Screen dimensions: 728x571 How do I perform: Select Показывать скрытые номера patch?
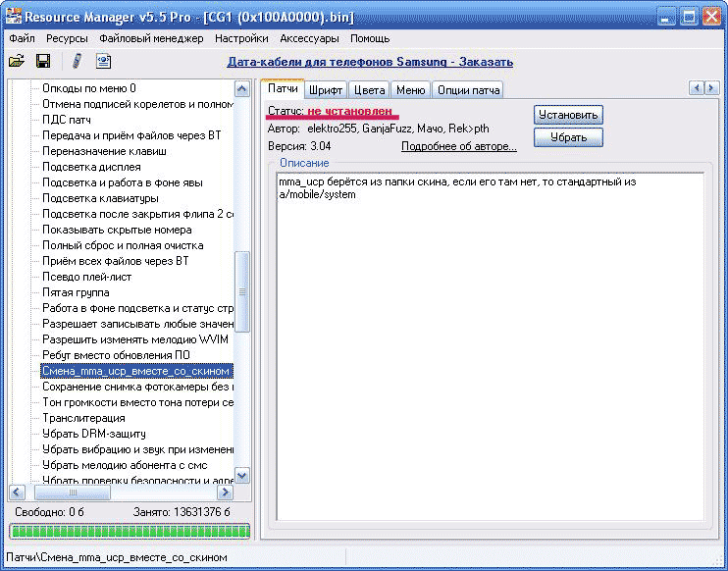pos(117,230)
